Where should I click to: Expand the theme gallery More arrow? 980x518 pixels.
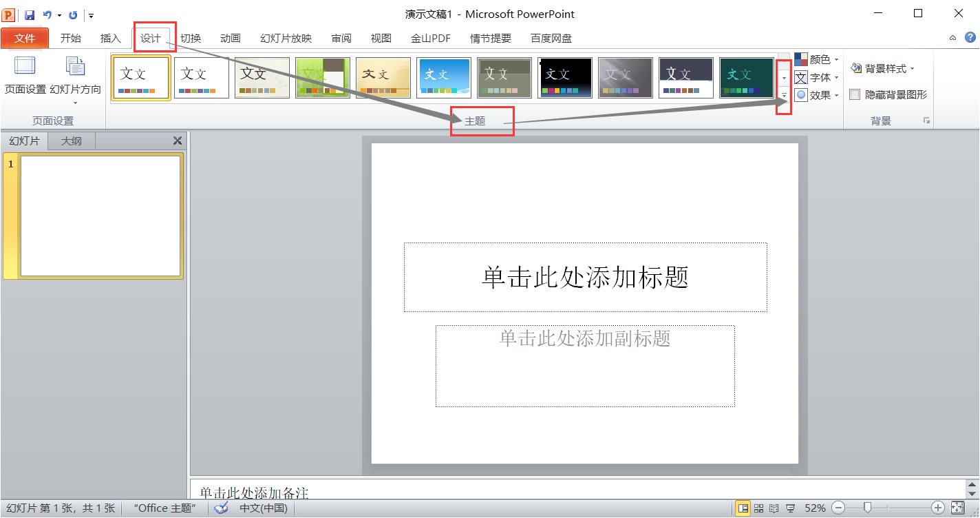tap(784, 94)
